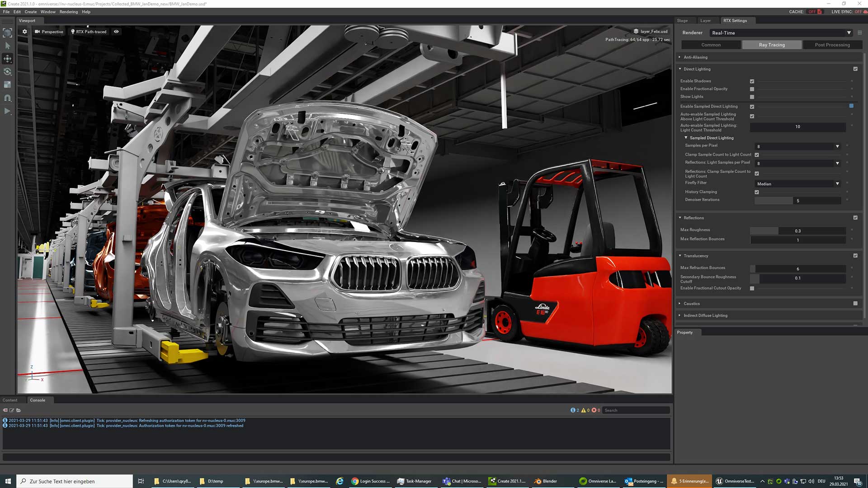The width and height of the screenshot is (868, 488).
Task: Select the Move tool in the left toolbar
Action: 7,58
